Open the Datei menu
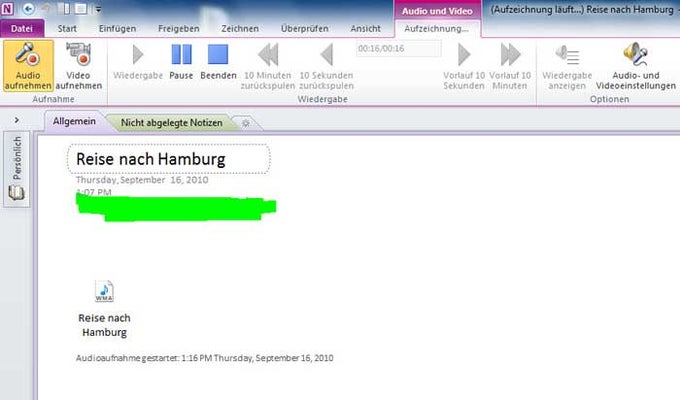Image resolution: width=680 pixels, height=400 pixels. 22,29
